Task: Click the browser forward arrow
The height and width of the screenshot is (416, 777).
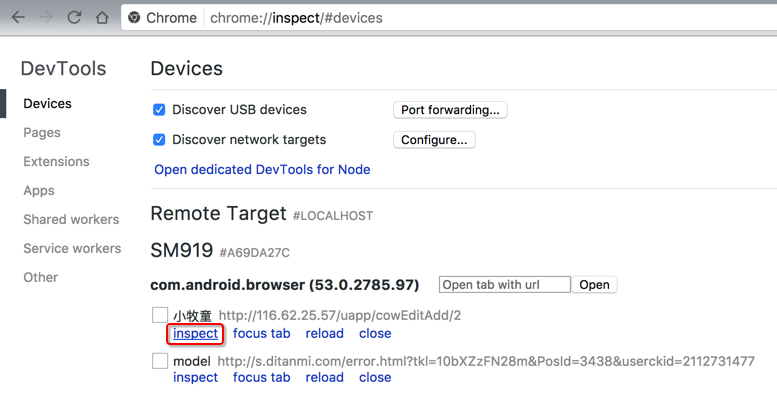Action: 46,18
